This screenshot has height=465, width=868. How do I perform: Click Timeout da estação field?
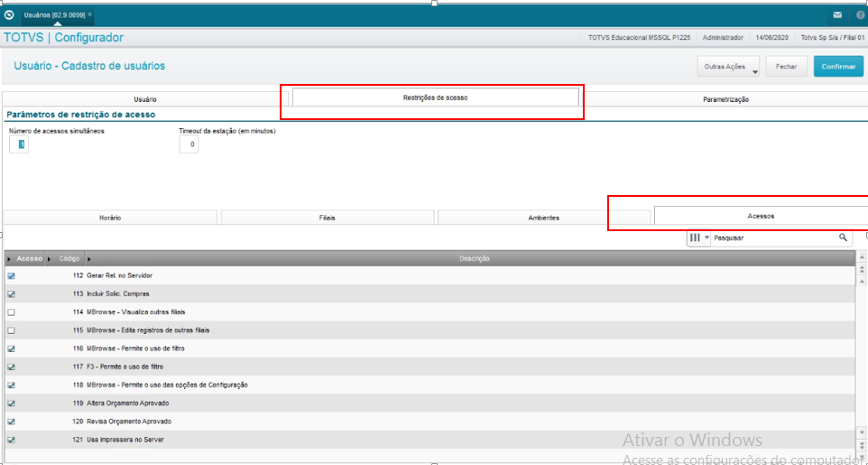tap(189, 144)
